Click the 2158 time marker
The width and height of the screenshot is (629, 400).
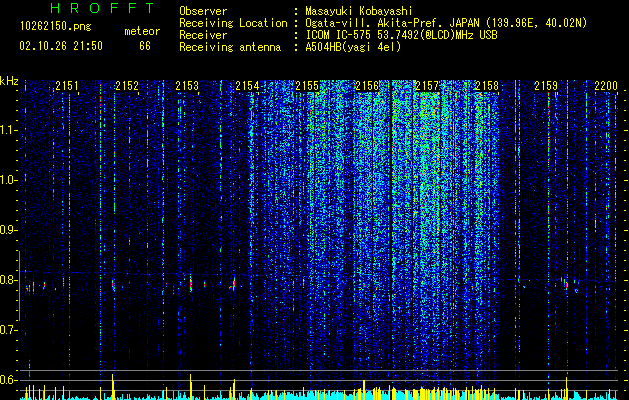pos(487,86)
